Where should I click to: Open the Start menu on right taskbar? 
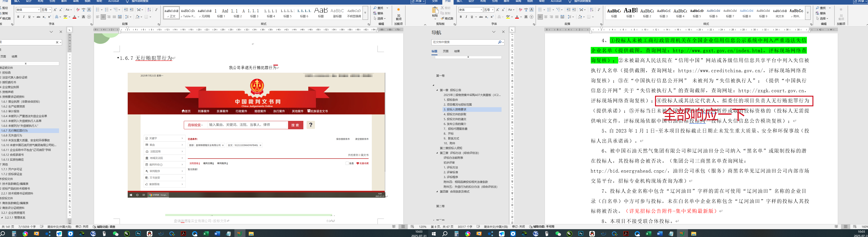[434, 234]
